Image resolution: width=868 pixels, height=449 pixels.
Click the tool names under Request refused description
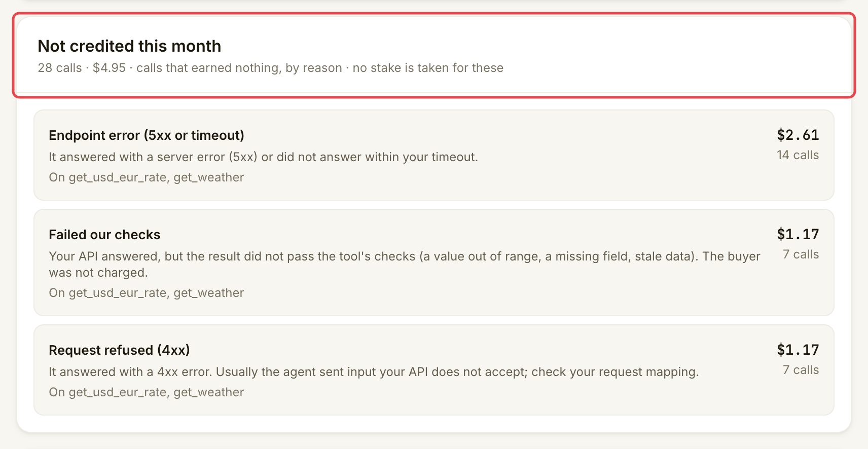click(147, 392)
